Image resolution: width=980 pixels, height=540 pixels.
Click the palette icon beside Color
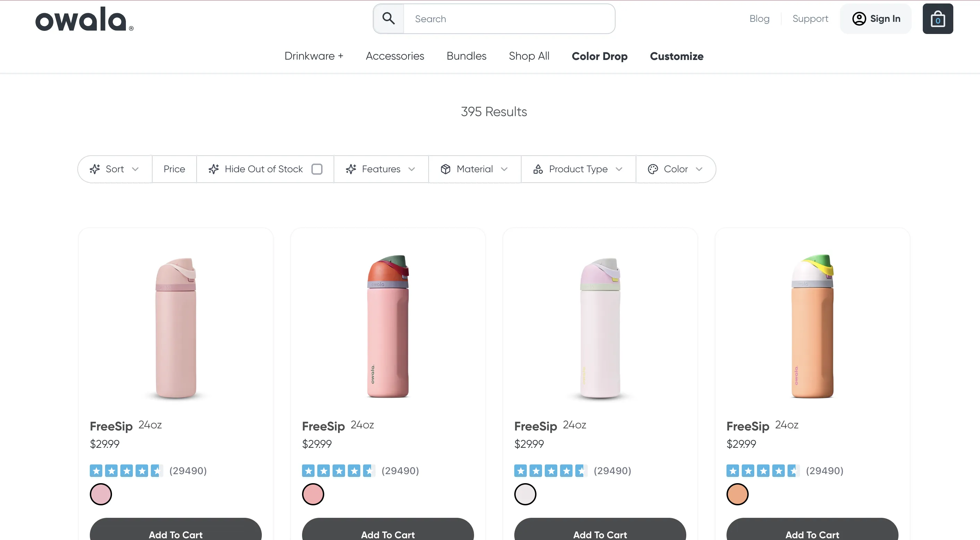[x=653, y=169]
